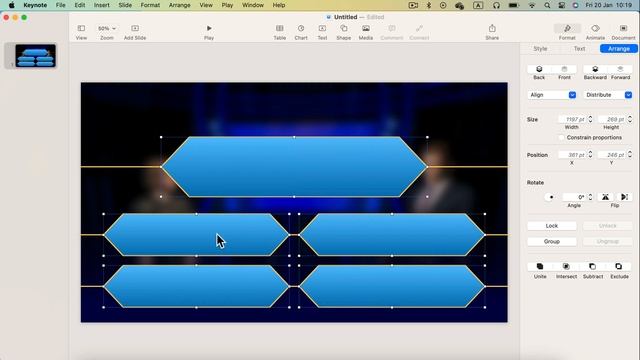
Task: Click the Wi-Fi status icon
Action: click(532, 5)
